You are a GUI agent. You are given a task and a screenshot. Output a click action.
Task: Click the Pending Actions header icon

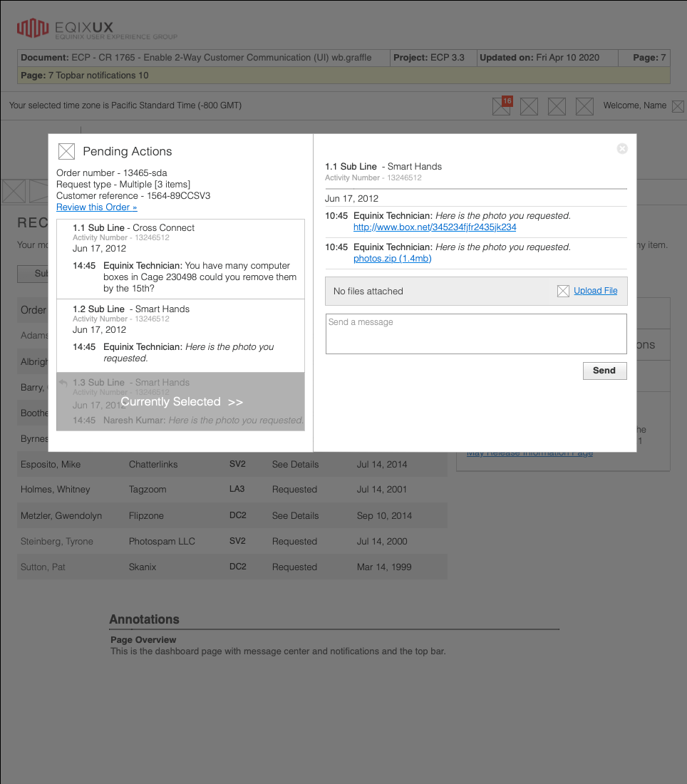tap(66, 151)
